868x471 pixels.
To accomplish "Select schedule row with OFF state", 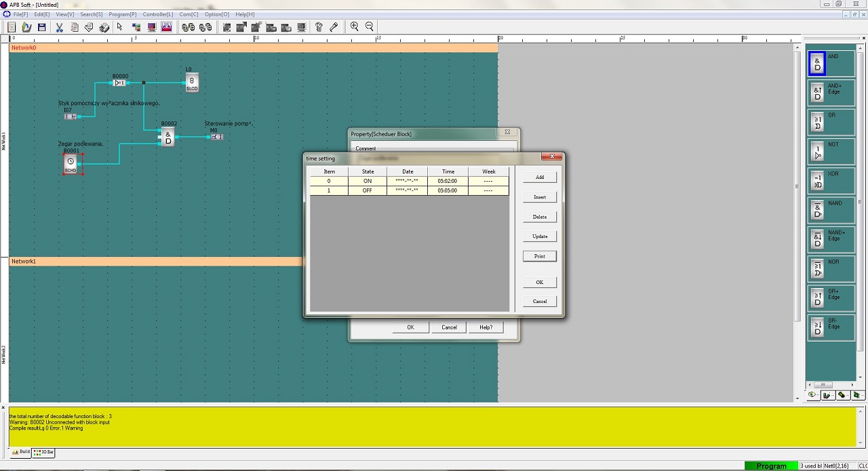I will point(410,190).
